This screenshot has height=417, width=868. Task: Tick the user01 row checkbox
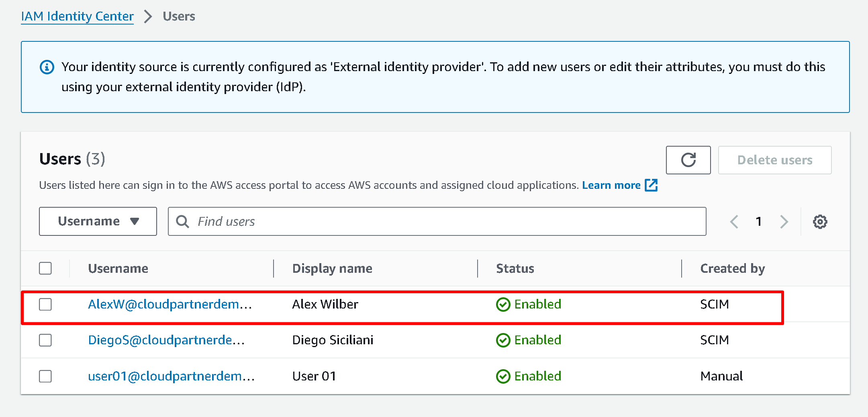click(45, 376)
